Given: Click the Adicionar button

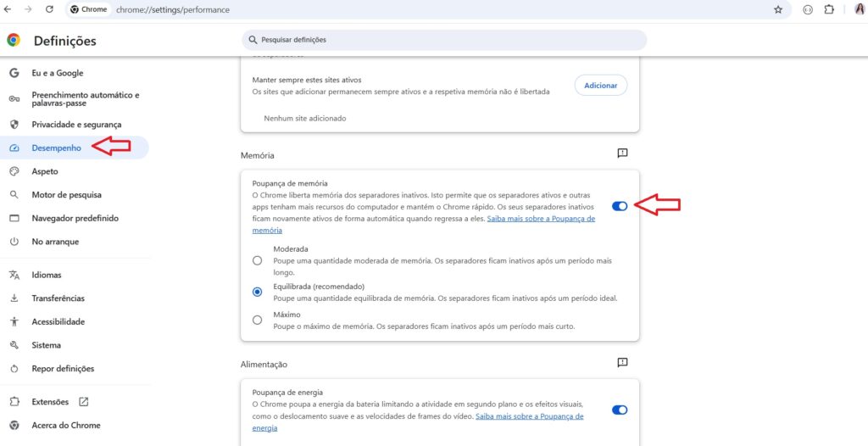Looking at the screenshot, I should [x=601, y=86].
